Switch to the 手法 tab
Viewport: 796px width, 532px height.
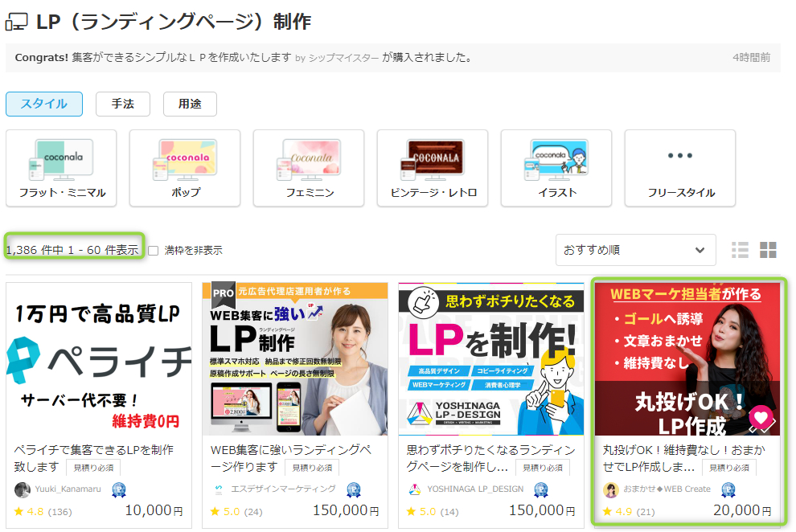pos(123,104)
